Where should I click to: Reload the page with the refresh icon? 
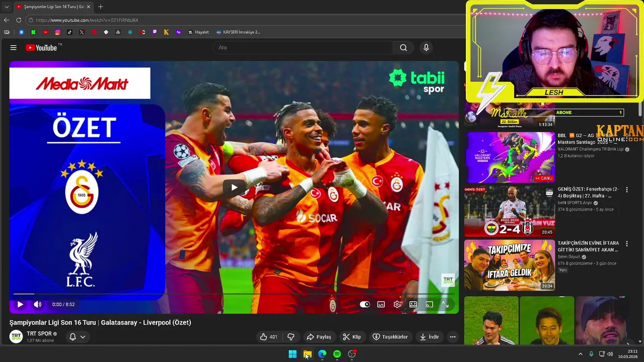click(x=19, y=20)
